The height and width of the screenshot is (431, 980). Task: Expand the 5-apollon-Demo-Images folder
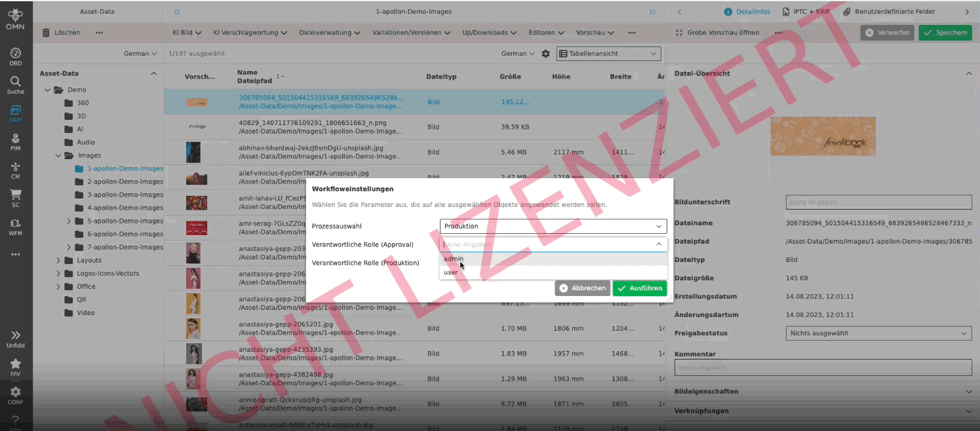point(69,221)
